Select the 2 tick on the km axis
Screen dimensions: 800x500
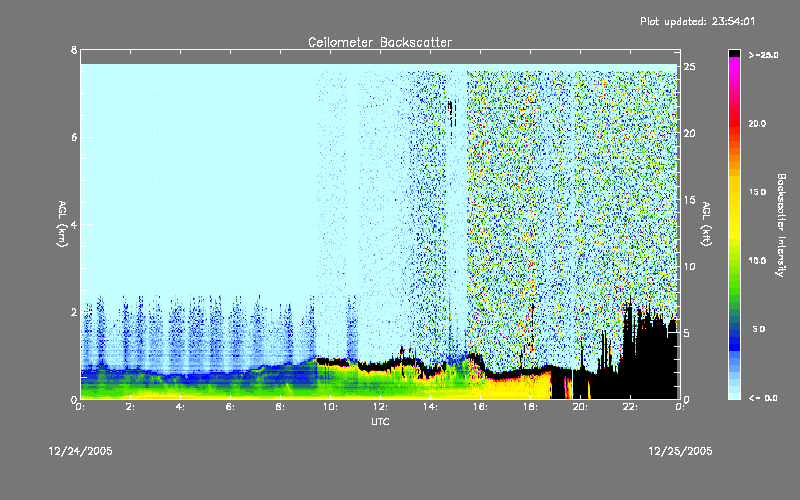pyautogui.click(x=74, y=312)
